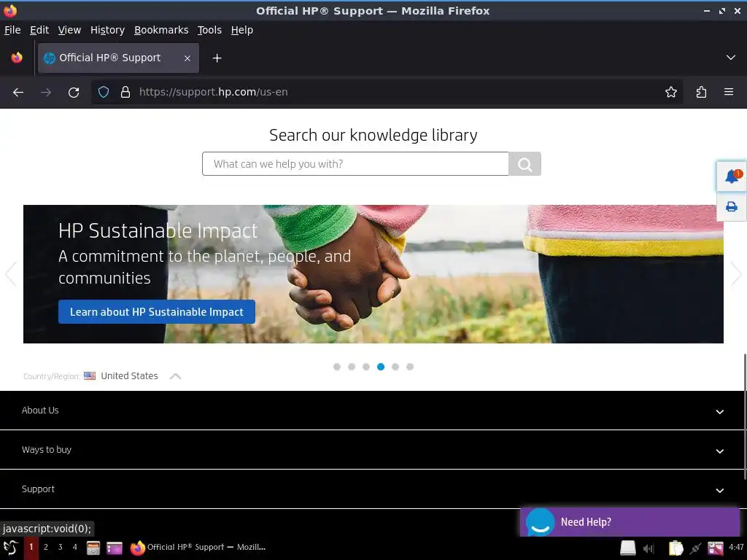Open Firefox View icon beside the tabs
This screenshot has width=747, height=560.
tap(17, 58)
